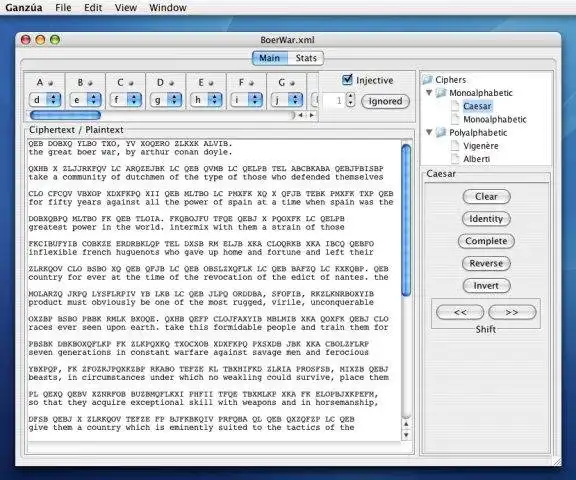Click the ciphertext line 'QEB DOBXQ YLBO TXO'
This screenshot has height=480, width=576.
(130, 144)
